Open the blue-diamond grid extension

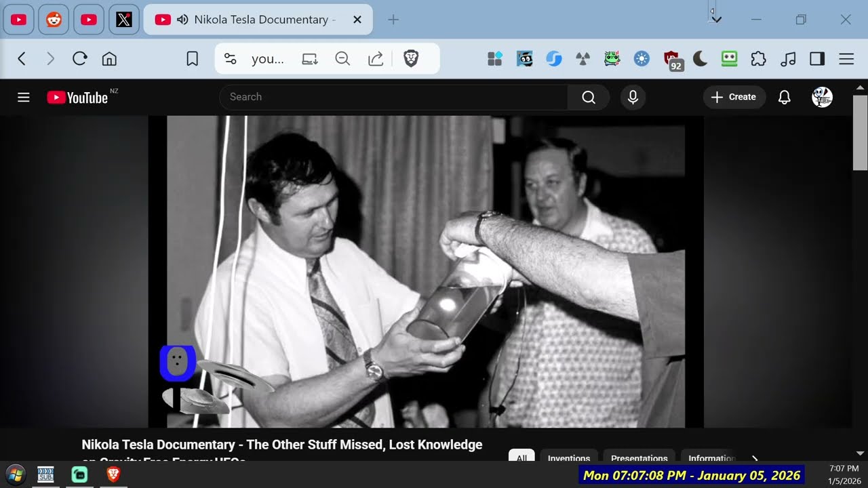(x=495, y=59)
